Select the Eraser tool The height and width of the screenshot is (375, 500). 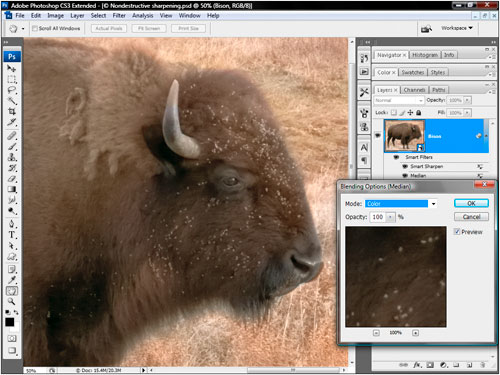12,179
